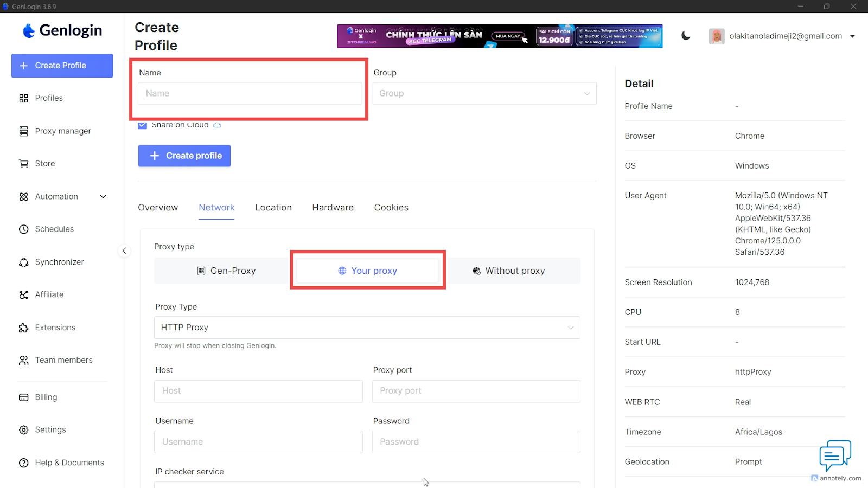The image size is (868, 488).
Task: Open Profiles from the sidebar
Action: click(x=49, y=98)
